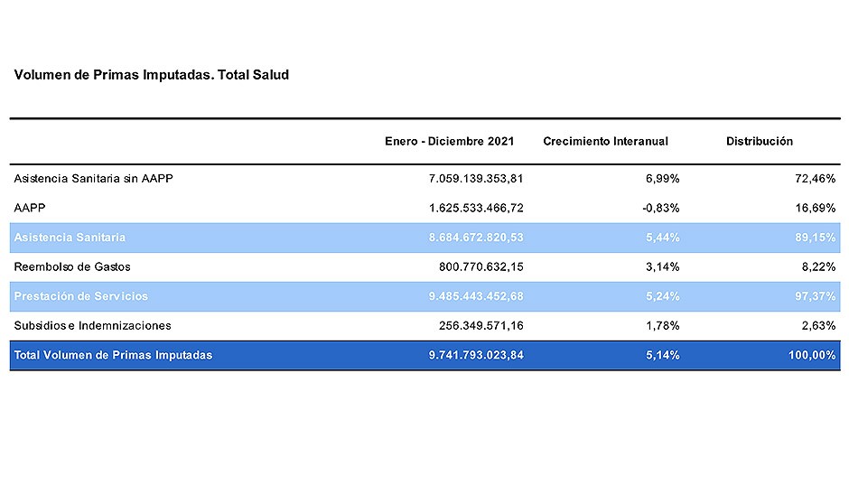Select the 'Distribución' column header
The width and height of the screenshot is (849, 504).
pyautogui.click(x=759, y=141)
